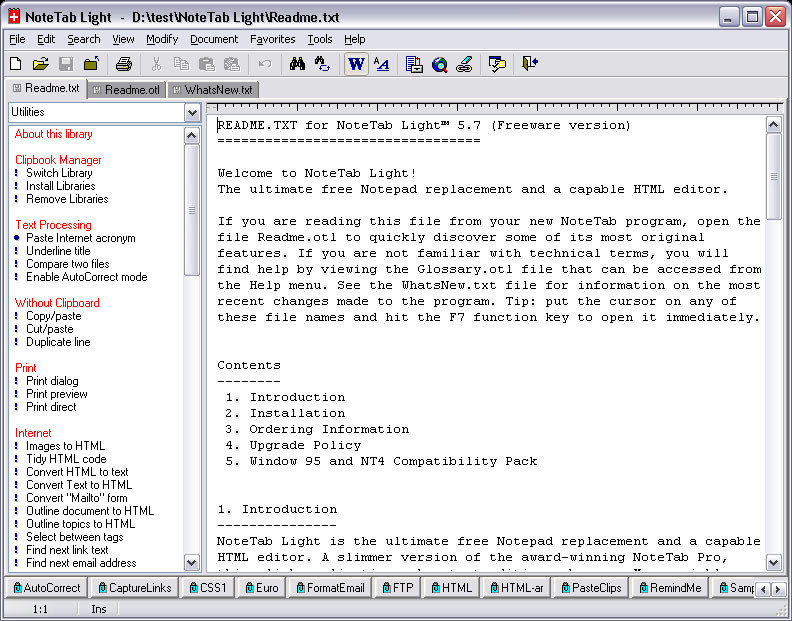This screenshot has width=792, height=621.
Task: Click the Cut scissors icon
Action: tap(157, 64)
